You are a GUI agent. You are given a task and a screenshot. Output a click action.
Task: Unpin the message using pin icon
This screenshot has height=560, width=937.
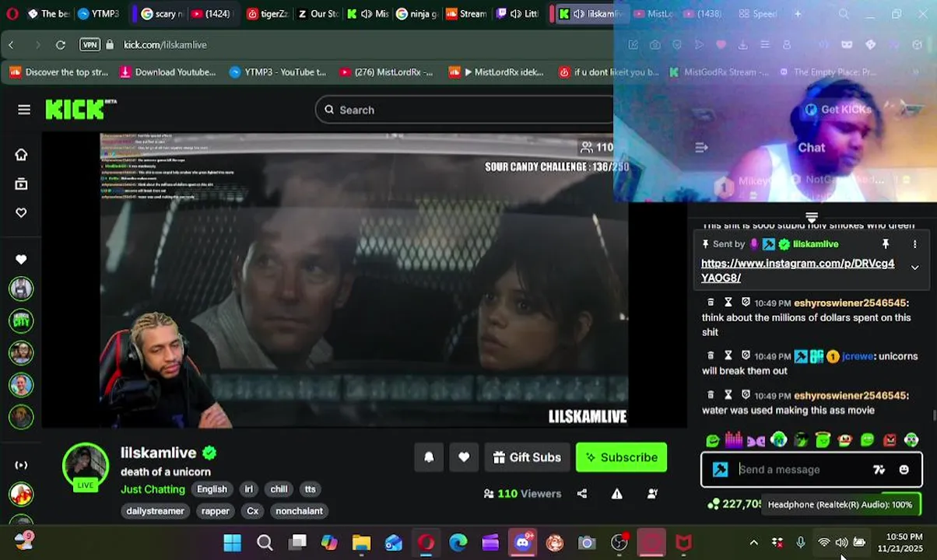[x=886, y=244]
